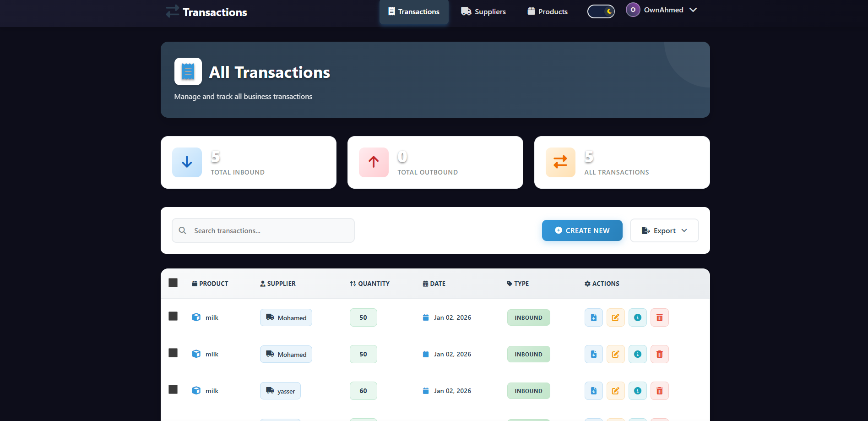Open the Products page

point(547,11)
